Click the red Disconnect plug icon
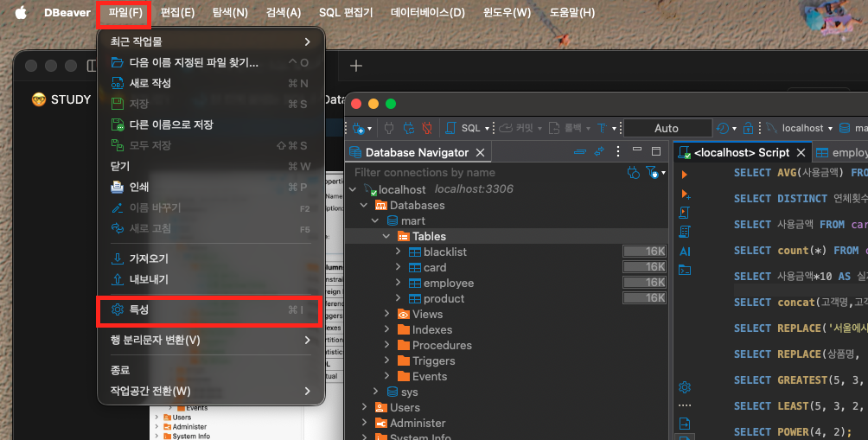868x440 pixels. [x=427, y=129]
